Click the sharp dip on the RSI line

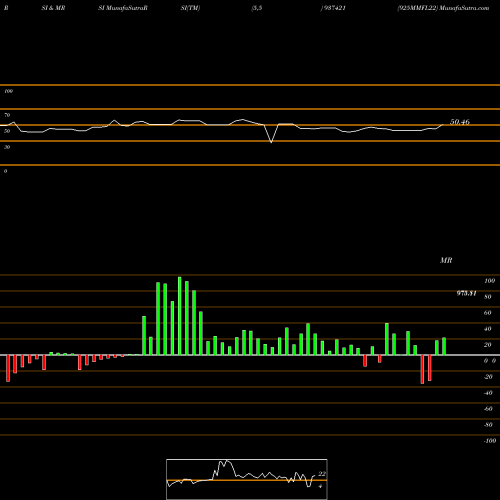(271, 142)
